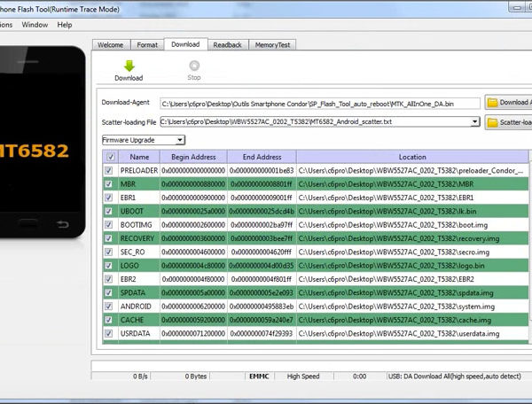Screen dimensions: 532x404
Task: Click begin address 0x0000000000880000
Action: pyautogui.click(x=193, y=184)
